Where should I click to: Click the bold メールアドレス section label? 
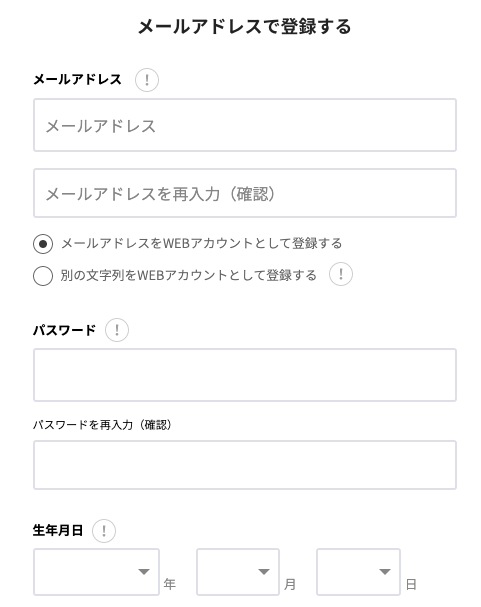click(77, 79)
